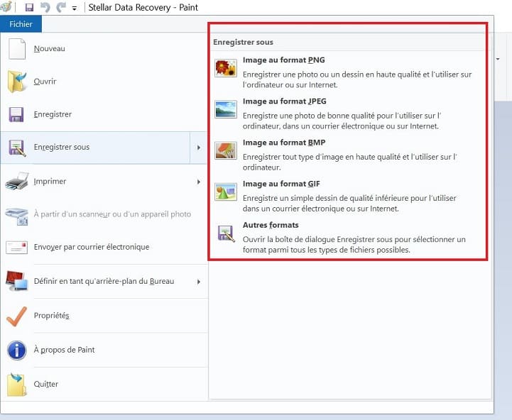Viewport: 512px width, 420px height.
Task: Expand the Imprimer submenu arrow
Action: pyautogui.click(x=199, y=182)
